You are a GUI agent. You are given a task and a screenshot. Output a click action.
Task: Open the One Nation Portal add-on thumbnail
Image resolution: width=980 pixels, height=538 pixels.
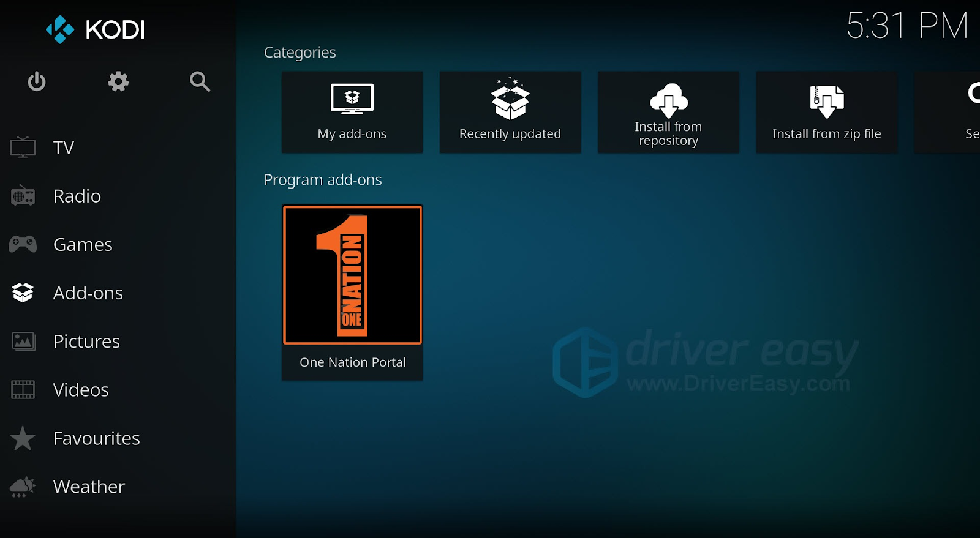[x=352, y=275]
